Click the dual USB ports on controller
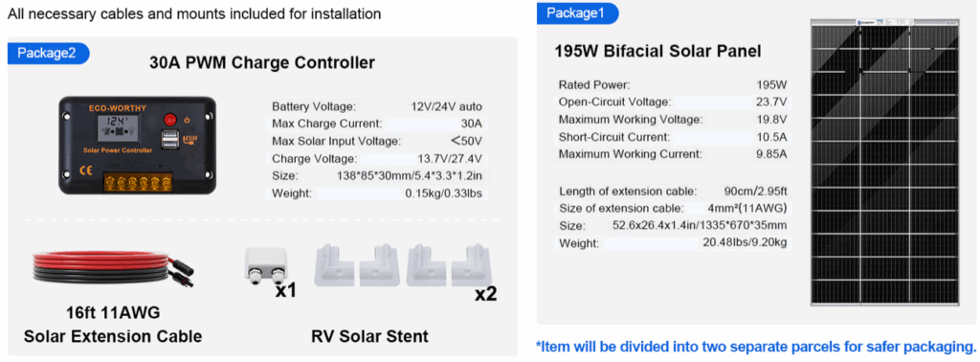980x362 pixels. 168,140
